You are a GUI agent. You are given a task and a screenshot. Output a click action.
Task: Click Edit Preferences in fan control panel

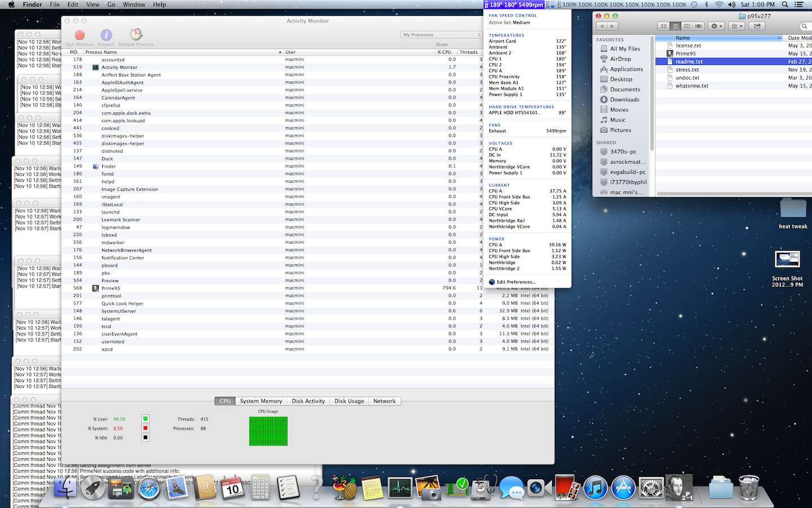(515, 282)
